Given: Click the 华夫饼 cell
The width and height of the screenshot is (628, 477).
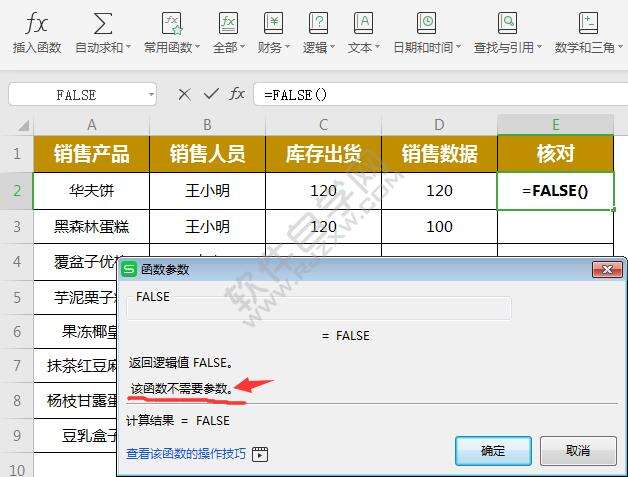Looking at the screenshot, I should tap(92, 191).
